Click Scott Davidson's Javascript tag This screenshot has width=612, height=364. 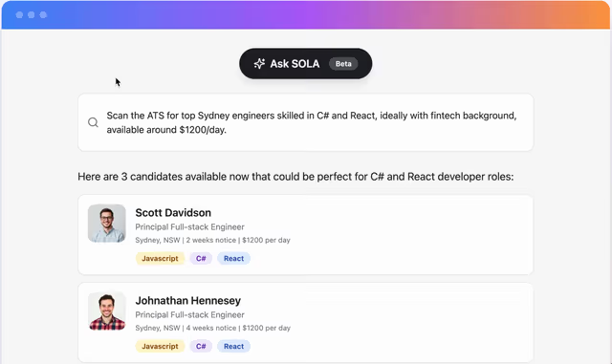pos(160,258)
